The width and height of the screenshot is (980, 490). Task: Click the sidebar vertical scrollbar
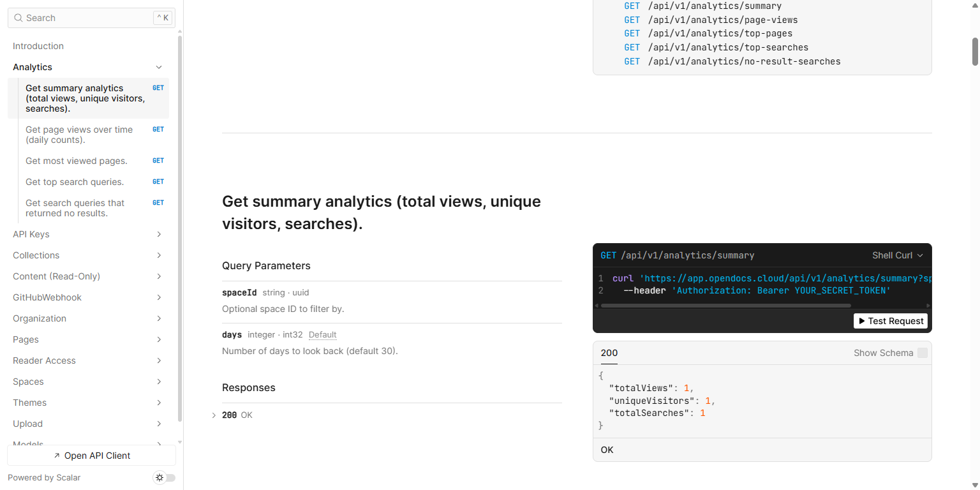180,228
